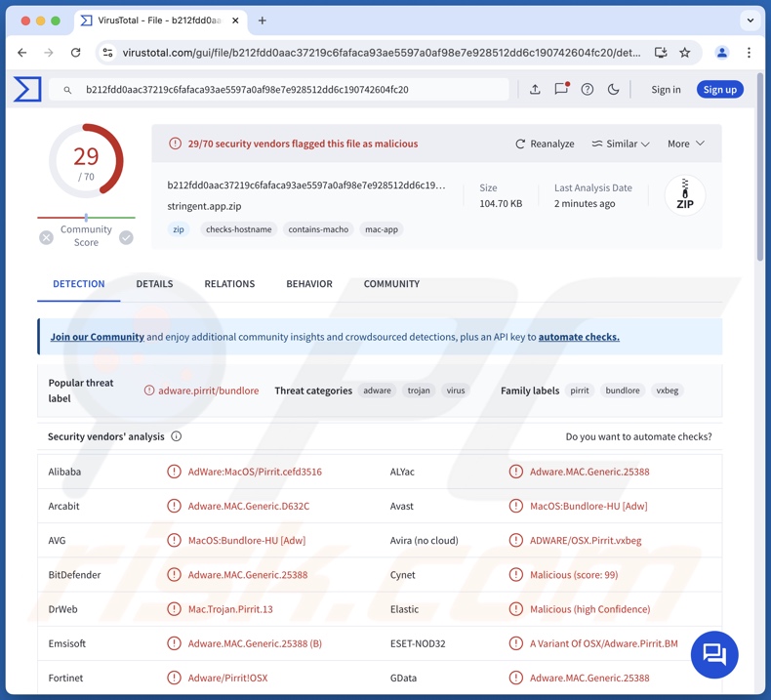
Task: Click the community score slider bar
Action: (86, 217)
